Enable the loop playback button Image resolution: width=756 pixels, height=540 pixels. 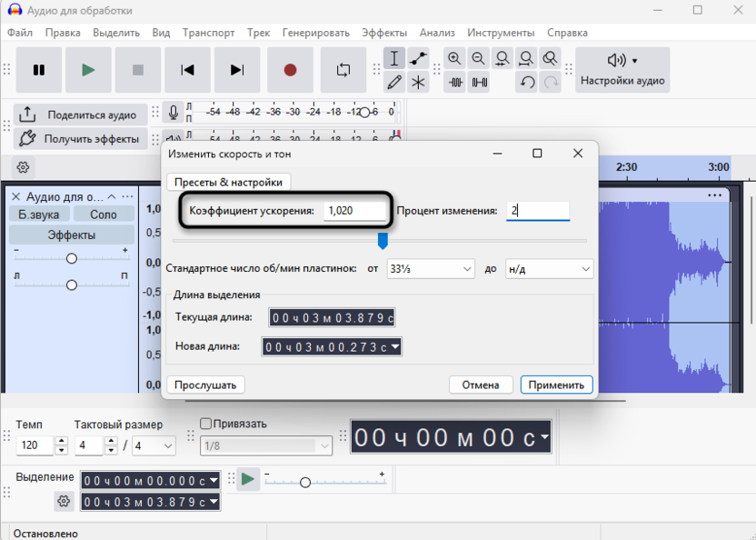coord(343,70)
